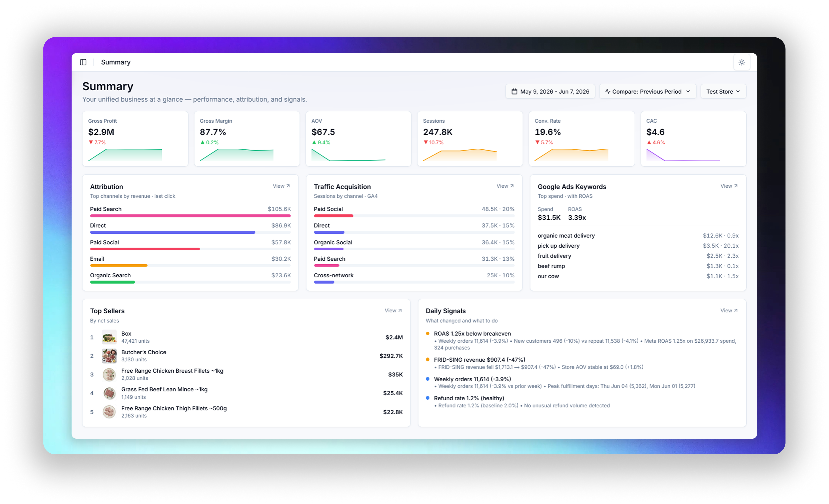Click Paid Search 31.3K · 13% traffic row
829x504 pixels.
click(x=414, y=262)
